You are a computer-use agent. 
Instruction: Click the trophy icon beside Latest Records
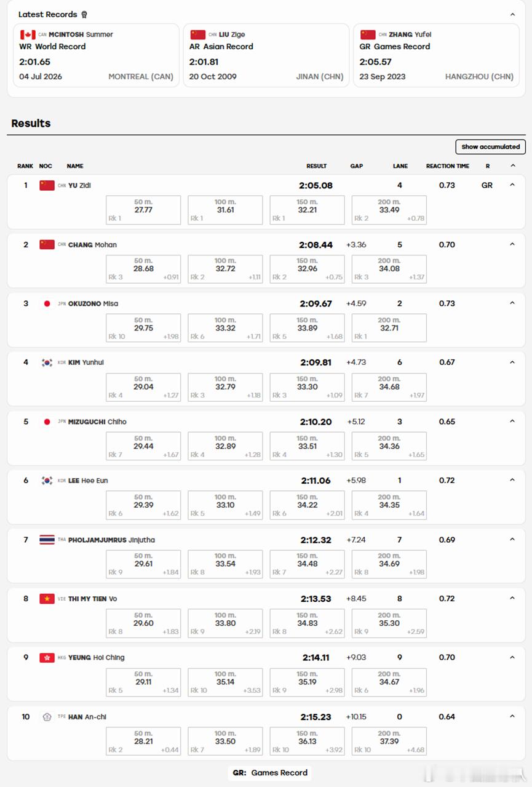point(84,14)
